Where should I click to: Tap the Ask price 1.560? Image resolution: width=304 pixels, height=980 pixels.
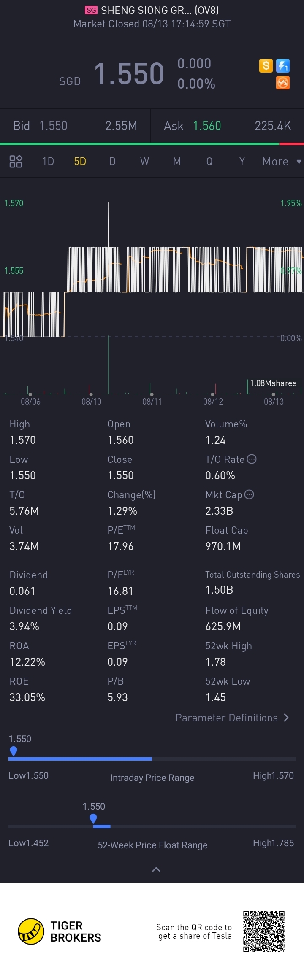click(207, 126)
